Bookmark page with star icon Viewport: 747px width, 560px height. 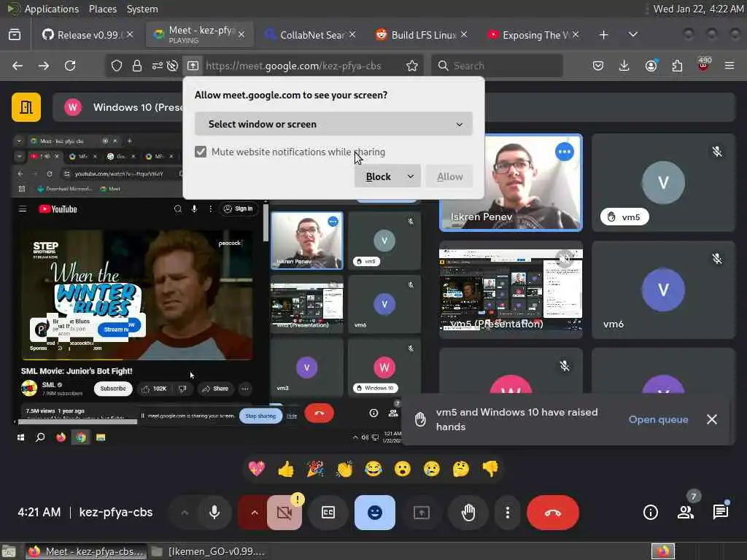[x=412, y=66]
